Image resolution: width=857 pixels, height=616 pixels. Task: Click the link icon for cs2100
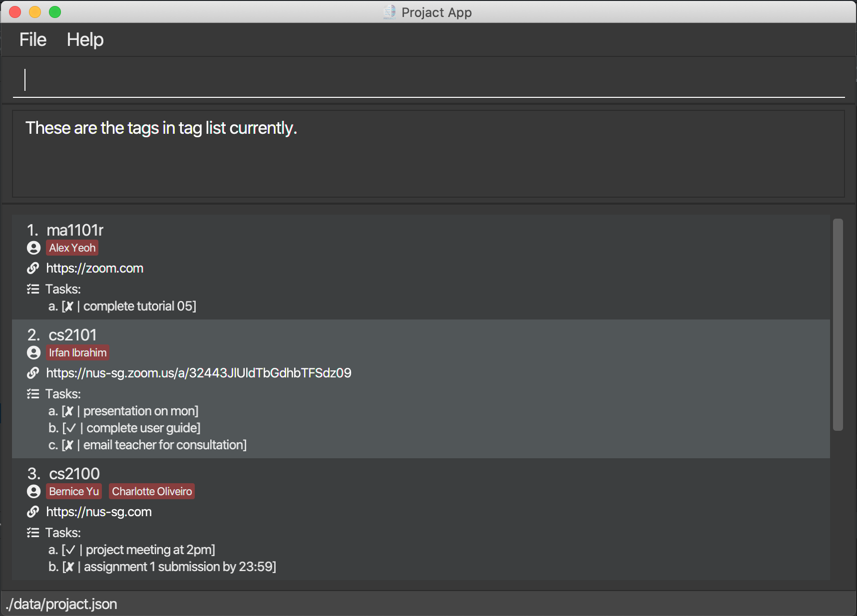coord(33,512)
